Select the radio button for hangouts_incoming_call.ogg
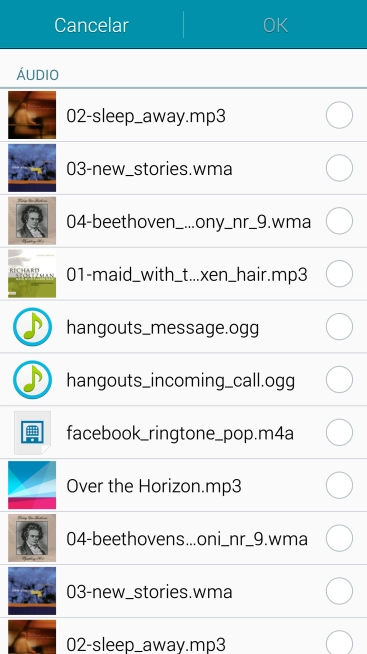This screenshot has height=654, width=367. click(339, 380)
